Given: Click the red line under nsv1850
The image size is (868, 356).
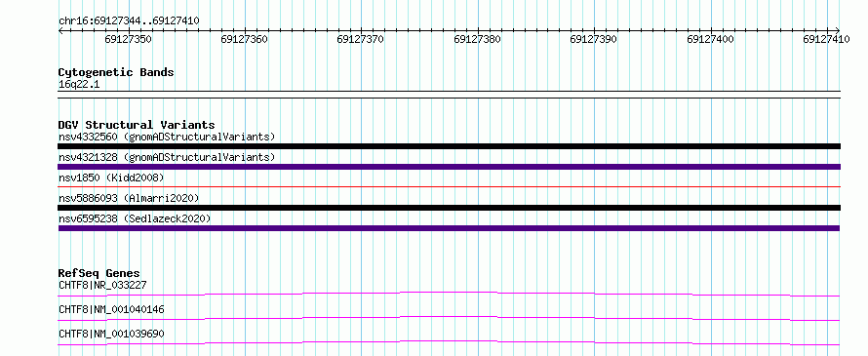Looking at the screenshot, I should click(449, 187).
